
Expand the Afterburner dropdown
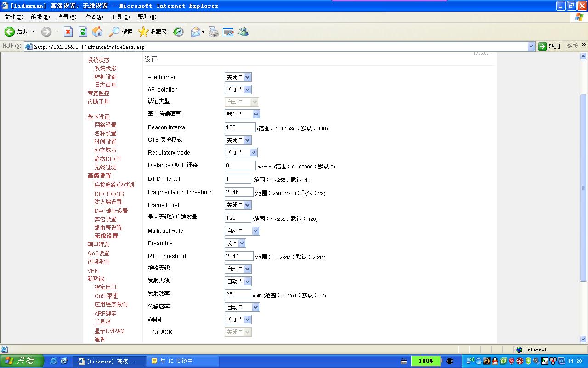pyautogui.click(x=238, y=77)
